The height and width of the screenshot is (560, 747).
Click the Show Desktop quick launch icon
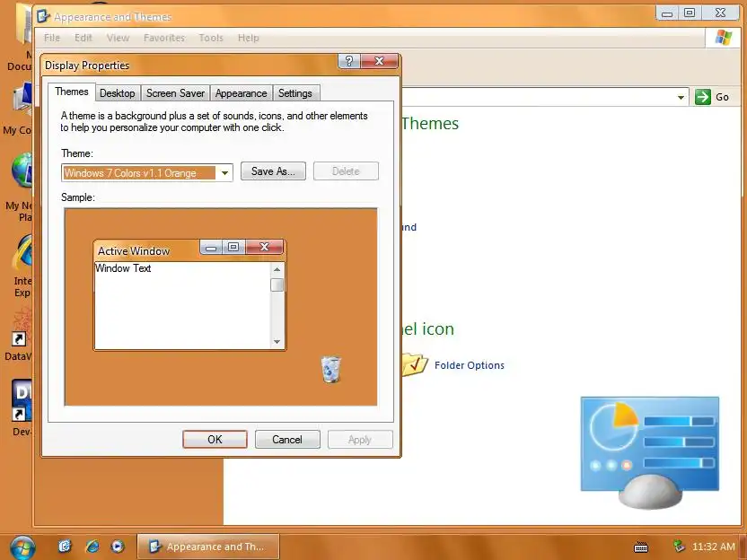[x=65, y=546]
